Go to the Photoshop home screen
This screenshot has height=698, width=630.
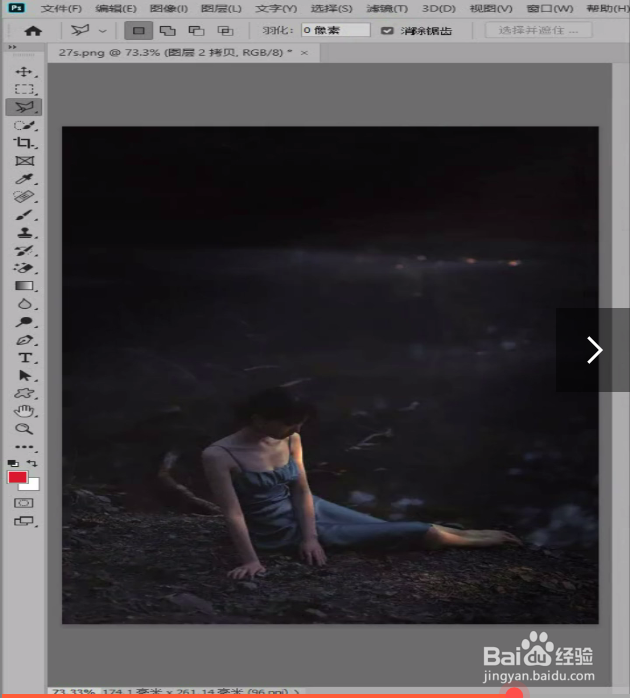(33, 31)
